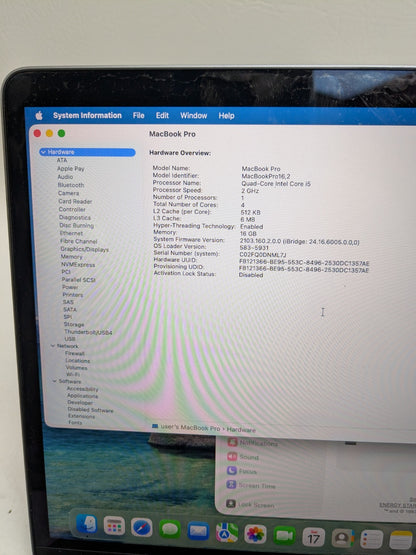The width and height of the screenshot is (416, 555).
Task: Launch FaceTime from the Dock
Action: tap(284, 536)
